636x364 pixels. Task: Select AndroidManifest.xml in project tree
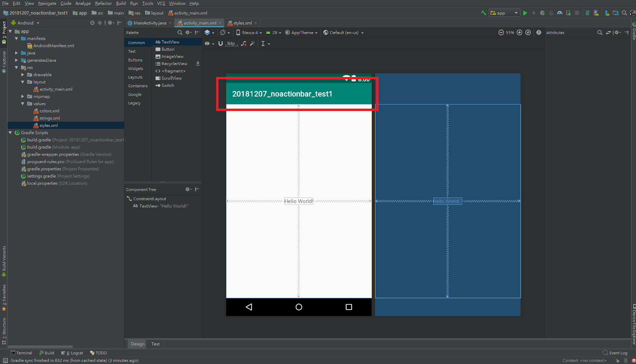[x=54, y=46]
